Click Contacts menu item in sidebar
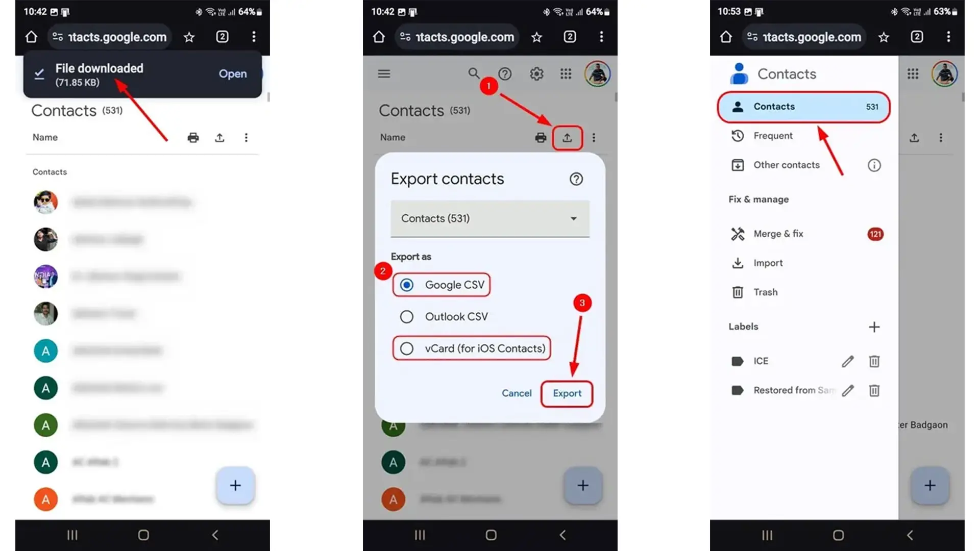 pyautogui.click(x=803, y=106)
